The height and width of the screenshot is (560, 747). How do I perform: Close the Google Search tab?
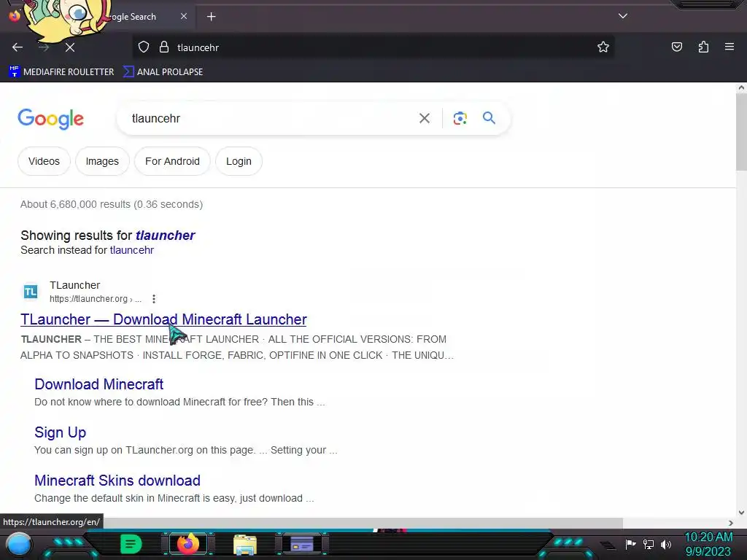click(x=184, y=16)
